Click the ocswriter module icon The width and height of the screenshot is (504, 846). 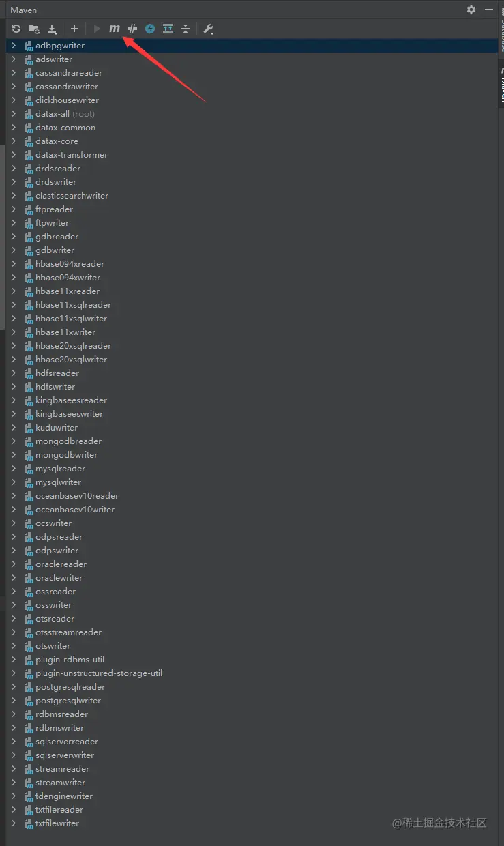pos(29,523)
